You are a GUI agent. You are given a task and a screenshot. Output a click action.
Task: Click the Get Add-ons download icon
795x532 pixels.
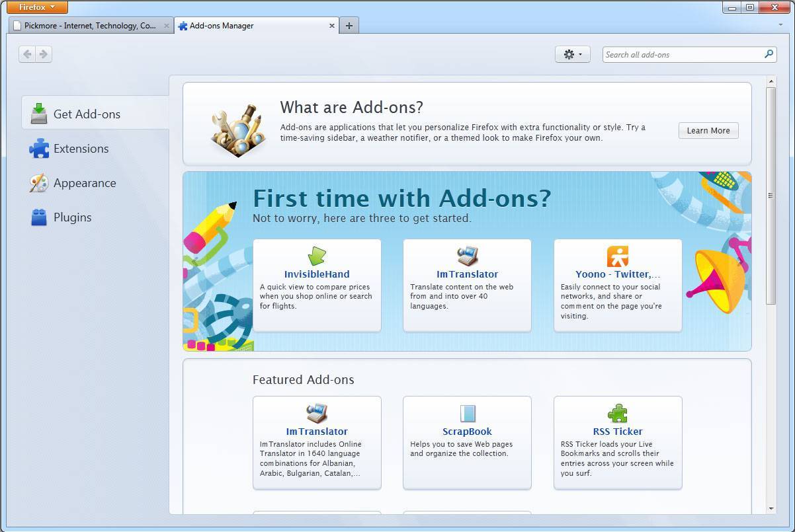39,114
